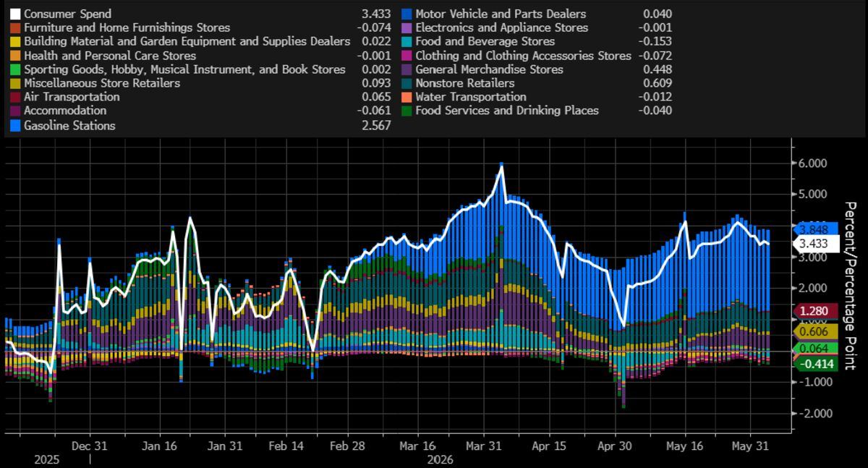Click the Electronics and Appliance Stores purple swatch
The height and width of the screenshot is (468, 868).
pos(407,27)
